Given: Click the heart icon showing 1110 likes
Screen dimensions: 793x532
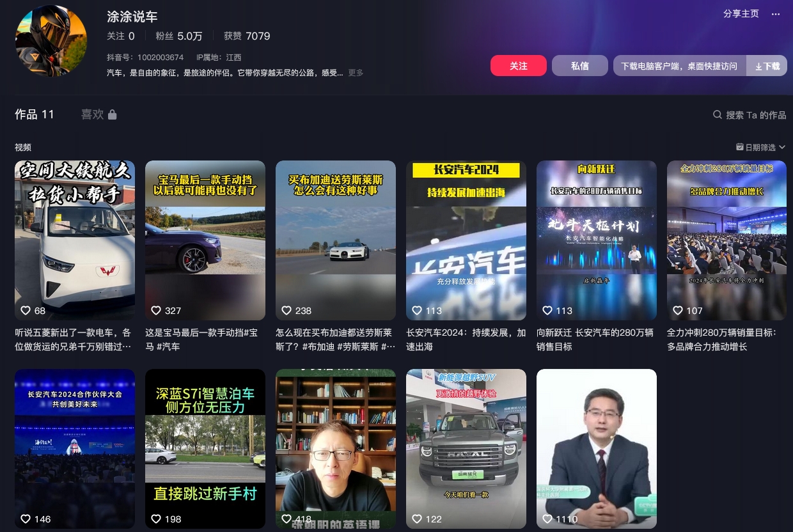Looking at the screenshot, I should (547, 519).
